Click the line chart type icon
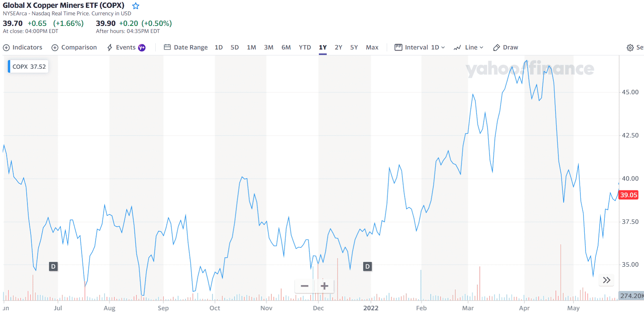Screen dimensions: 644x313 click(457, 48)
